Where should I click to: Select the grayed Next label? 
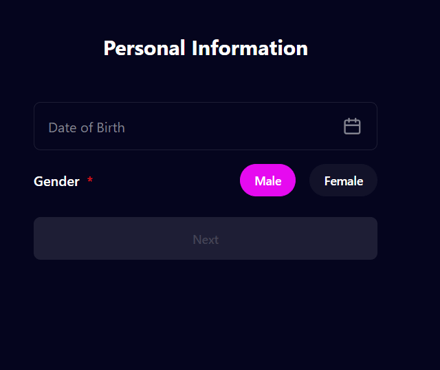point(206,240)
